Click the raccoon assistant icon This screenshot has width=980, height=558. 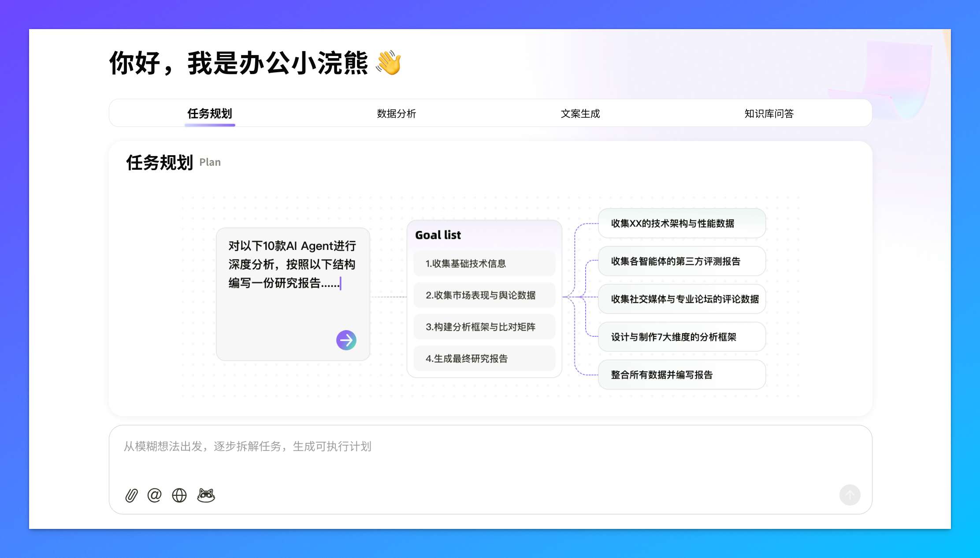[205, 495]
